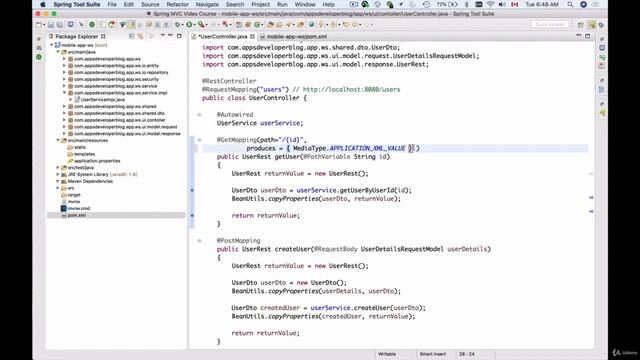The image size is (640, 360).
Task: Click the New Java Package toolbar icon
Action: (248, 25)
